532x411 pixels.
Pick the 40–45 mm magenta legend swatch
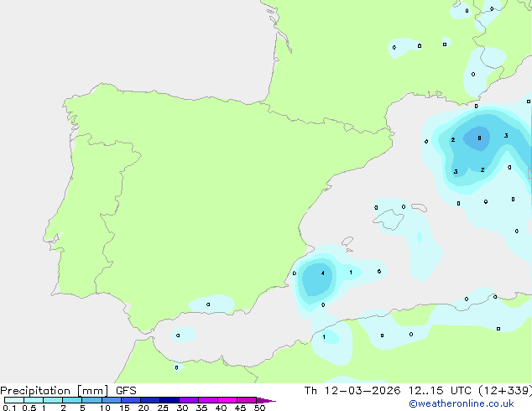227,400
